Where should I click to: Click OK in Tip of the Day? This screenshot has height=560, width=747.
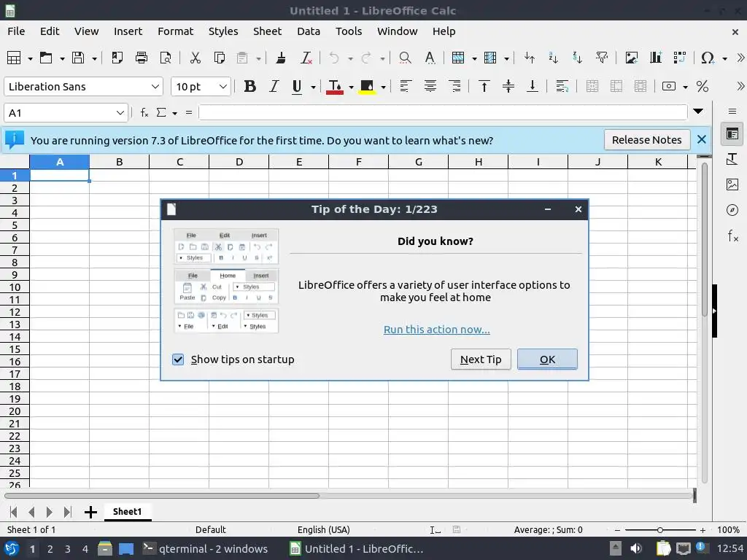pyautogui.click(x=547, y=359)
